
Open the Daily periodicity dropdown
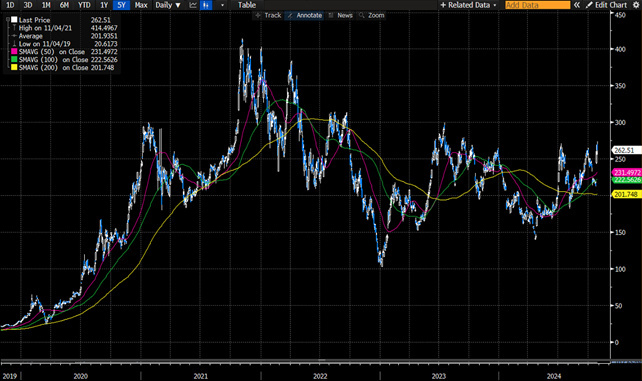[x=167, y=5]
